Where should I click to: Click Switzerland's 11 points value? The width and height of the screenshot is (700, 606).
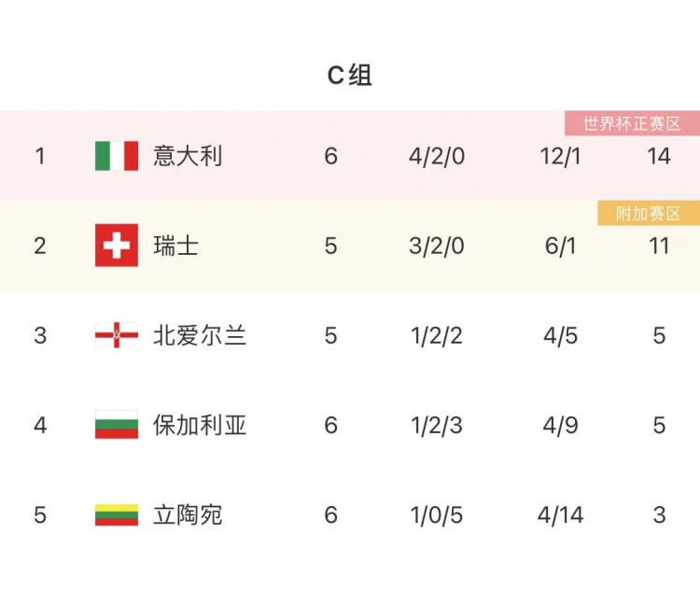pos(659,246)
